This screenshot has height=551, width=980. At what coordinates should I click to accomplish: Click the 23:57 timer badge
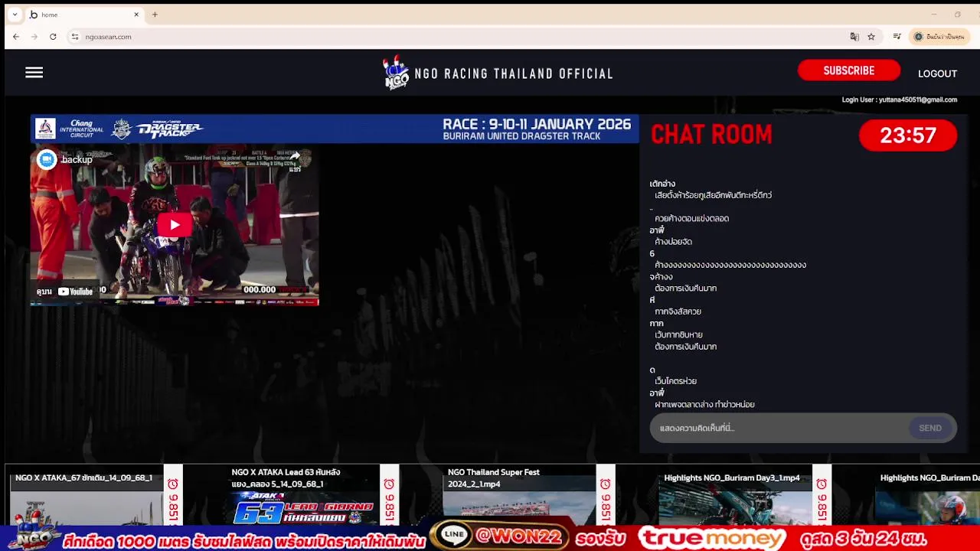point(908,135)
